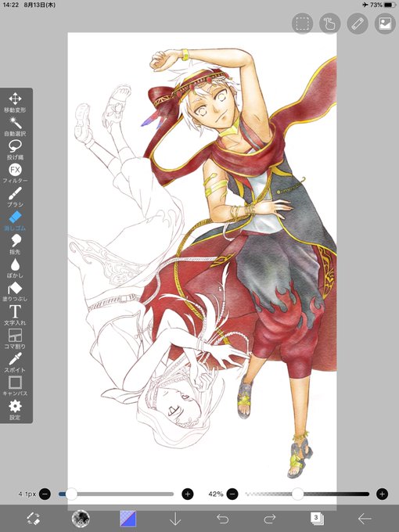
Task: Open the 設定 settings gear
Action: pyautogui.click(x=15, y=410)
